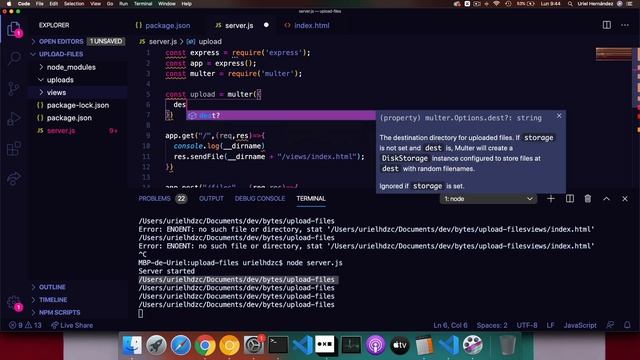Maximize the panel with the up chevron

[x=606, y=199]
